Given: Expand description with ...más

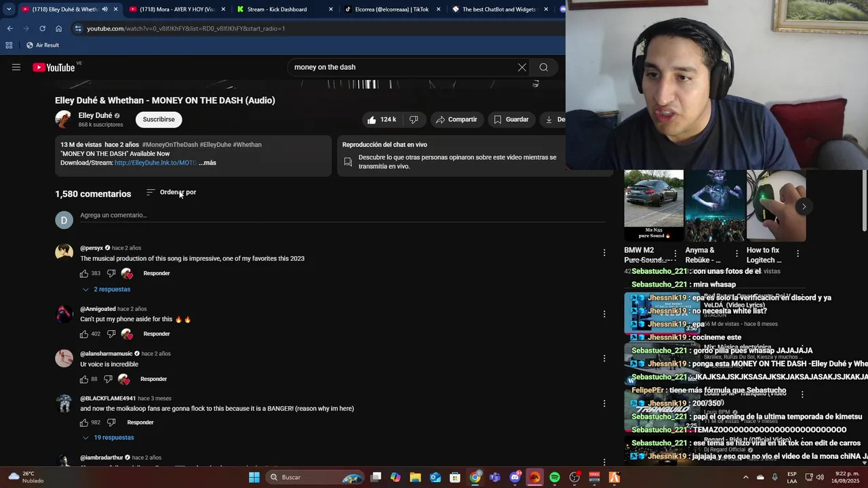Looking at the screenshot, I should 208,163.
